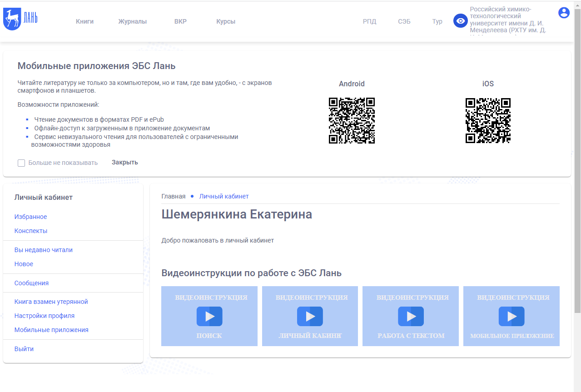Play the Работа с текстом video

(x=411, y=316)
